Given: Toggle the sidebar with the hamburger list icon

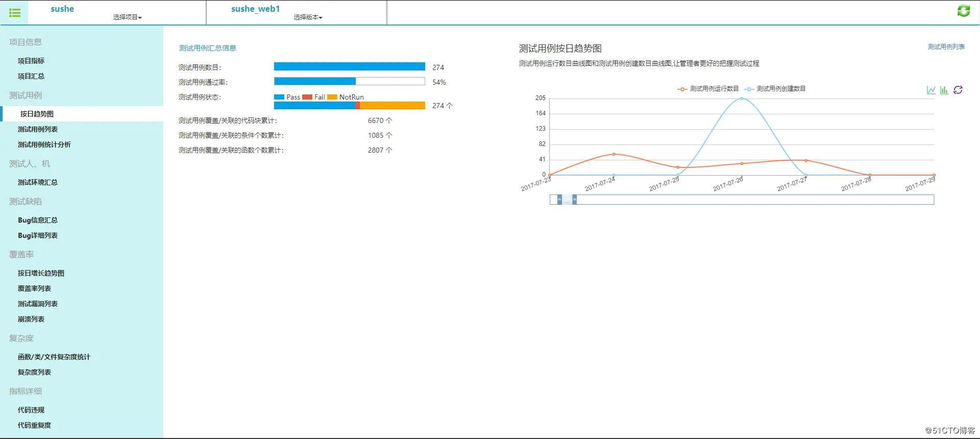Looking at the screenshot, I should pyautogui.click(x=15, y=13).
